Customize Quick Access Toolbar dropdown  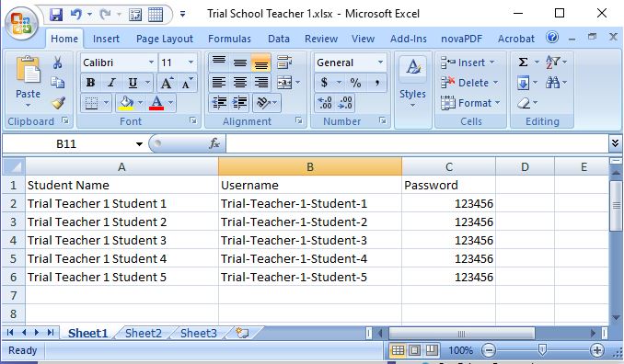[x=182, y=15]
